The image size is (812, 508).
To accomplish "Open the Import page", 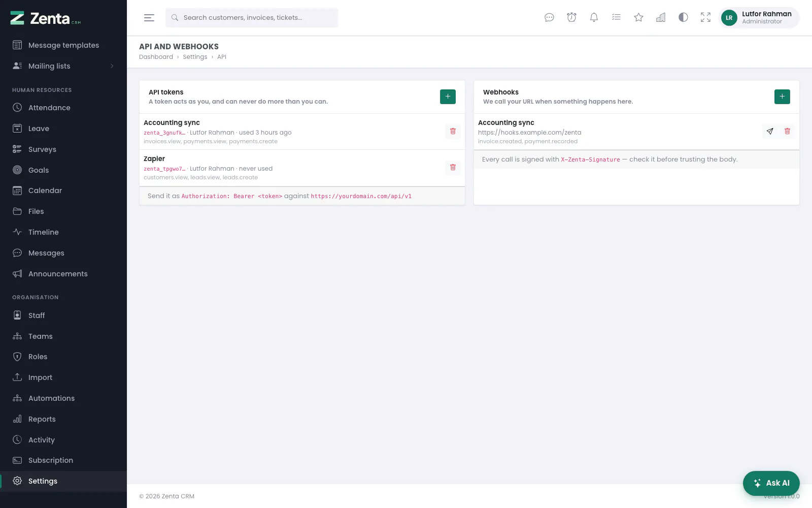I will point(63,377).
